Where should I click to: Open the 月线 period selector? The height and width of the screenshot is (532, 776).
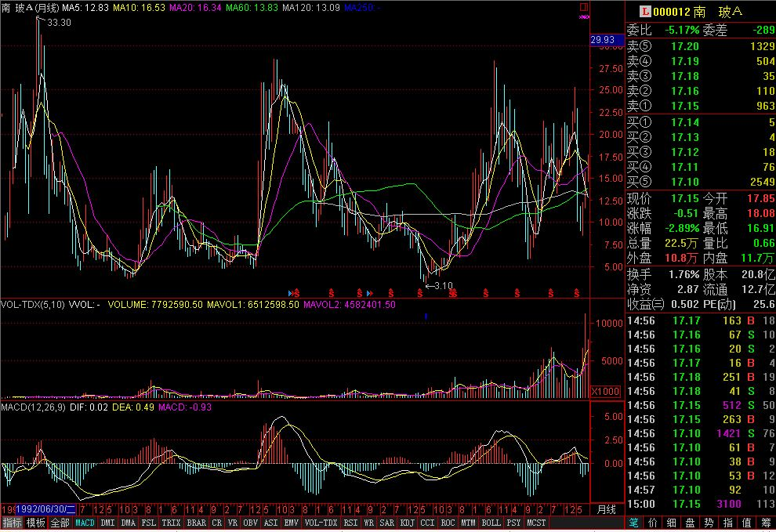coord(606,508)
